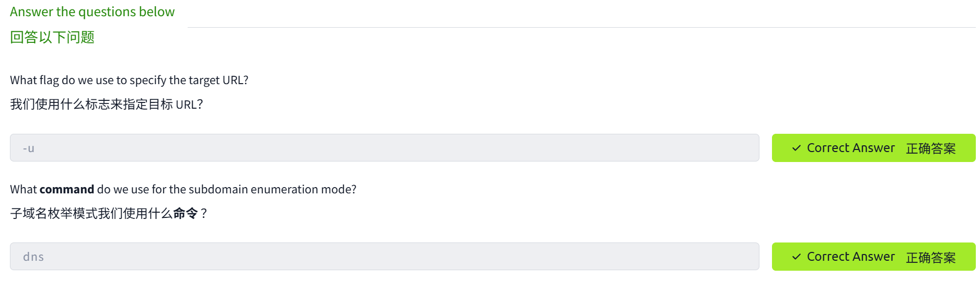Click the checkmark icon beside the dns answer
980x289 pixels.
click(x=796, y=257)
